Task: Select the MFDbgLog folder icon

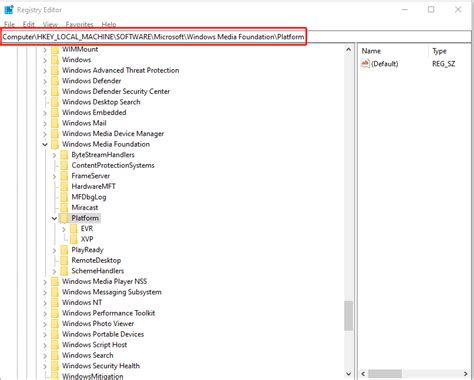Action: 64,197
